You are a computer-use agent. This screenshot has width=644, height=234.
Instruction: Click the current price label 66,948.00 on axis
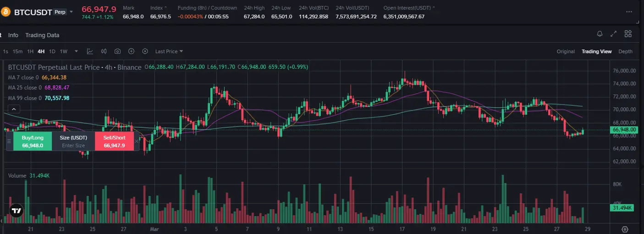(624, 130)
